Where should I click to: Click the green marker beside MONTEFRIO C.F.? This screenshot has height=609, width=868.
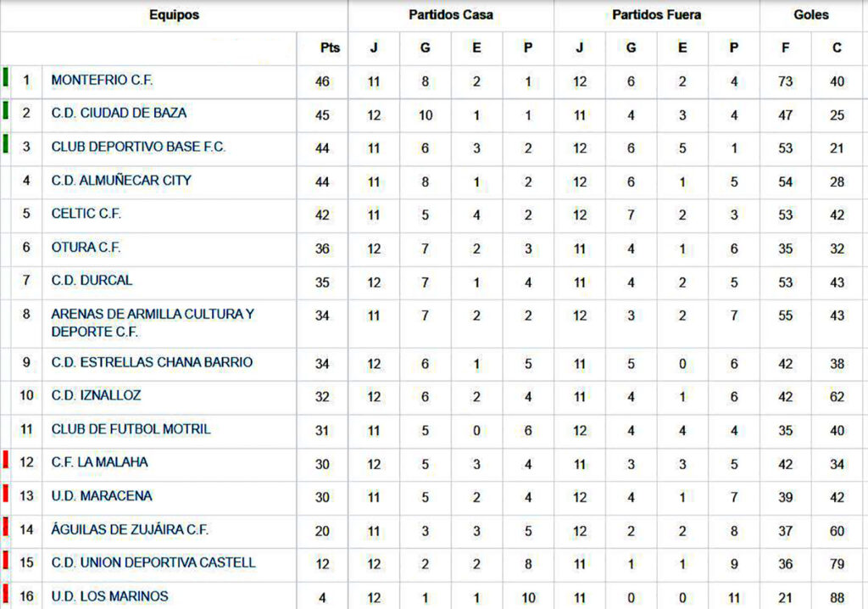pyautogui.click(x=6, y=77)
